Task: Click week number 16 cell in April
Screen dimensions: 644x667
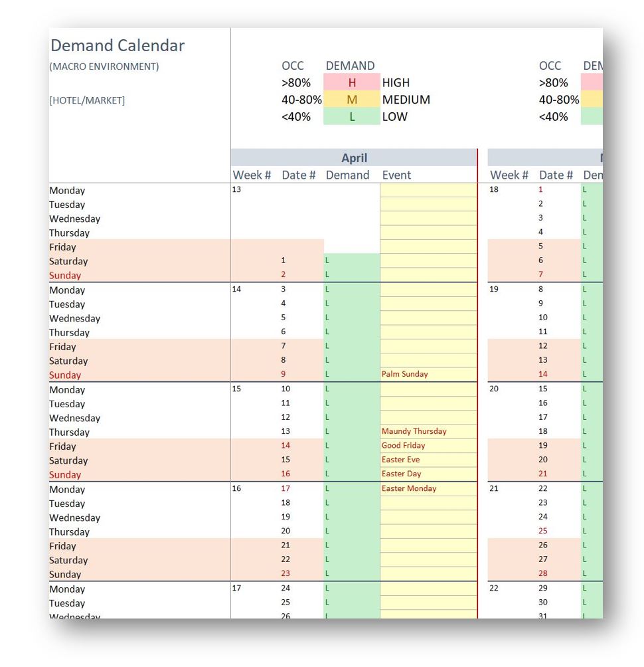Action: pos(237,488)
